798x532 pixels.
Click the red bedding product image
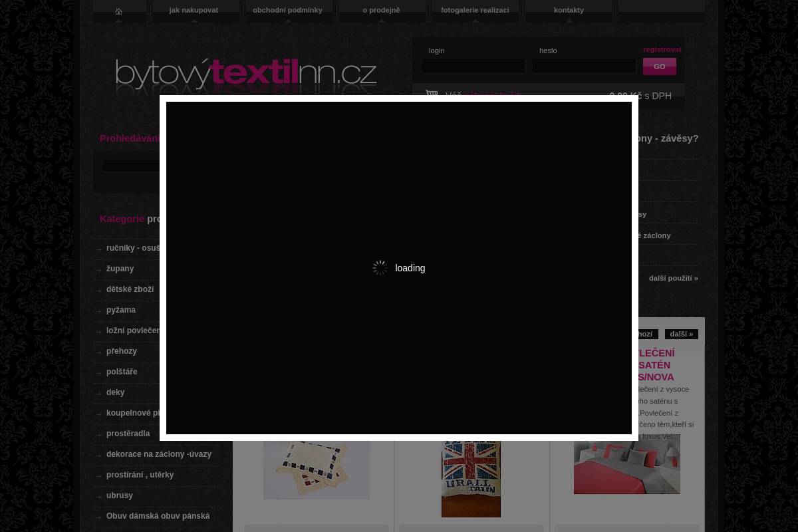coord(626,467)
